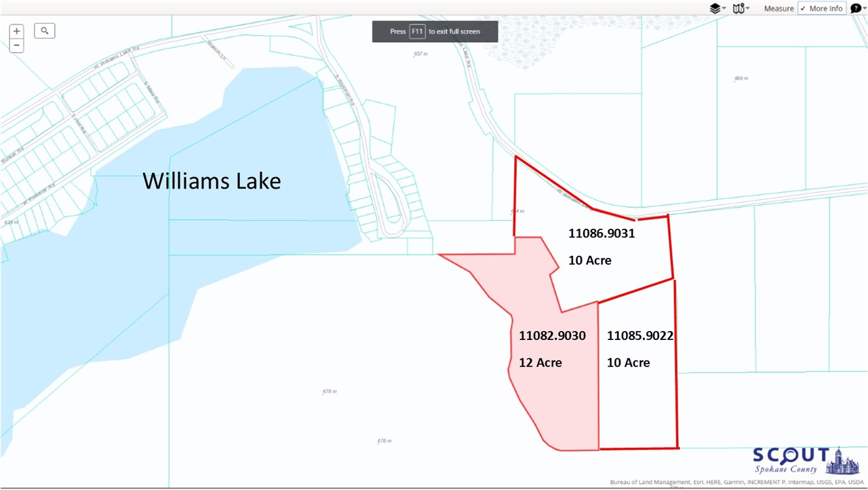Image resolution: width=868 pixels, height=490 pixels.
Task: Click the 669 m elevation label
Action: pos(741,79)
